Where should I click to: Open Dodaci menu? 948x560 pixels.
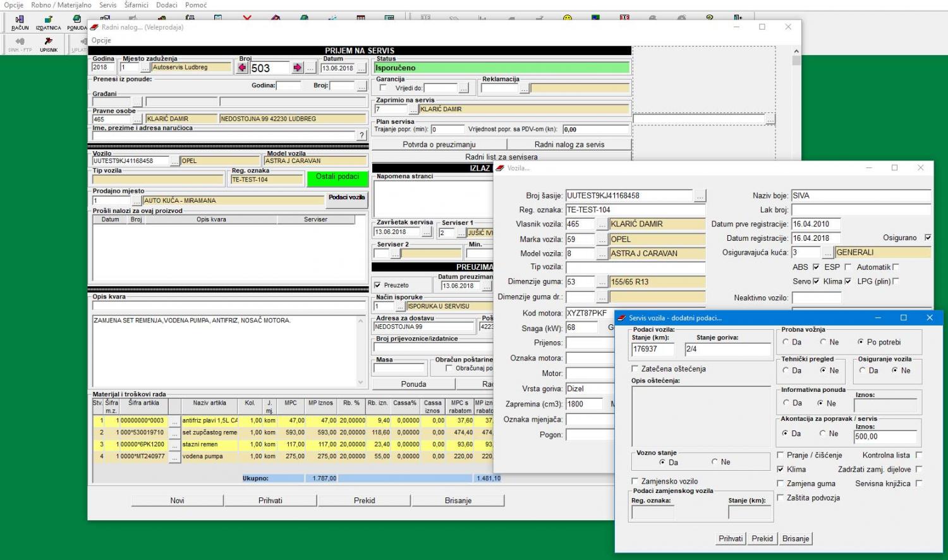coord(167,5)
